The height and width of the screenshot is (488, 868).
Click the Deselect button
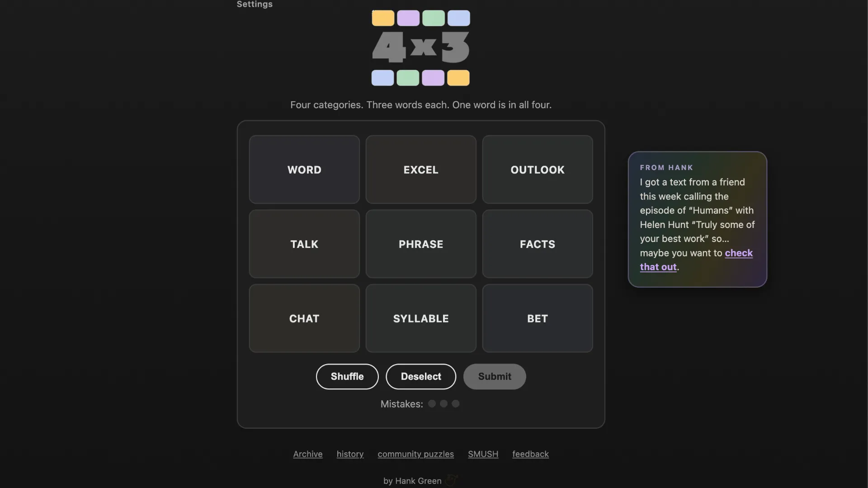coord(421,376)
